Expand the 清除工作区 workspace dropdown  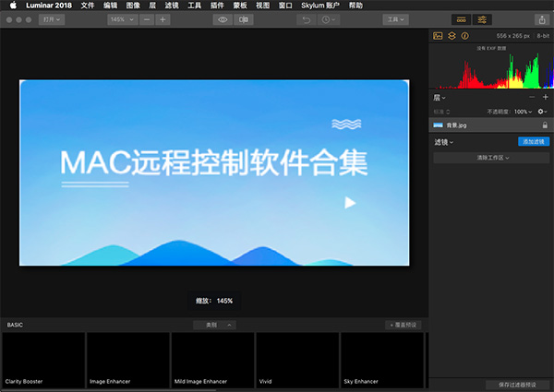tap(490, 158)
